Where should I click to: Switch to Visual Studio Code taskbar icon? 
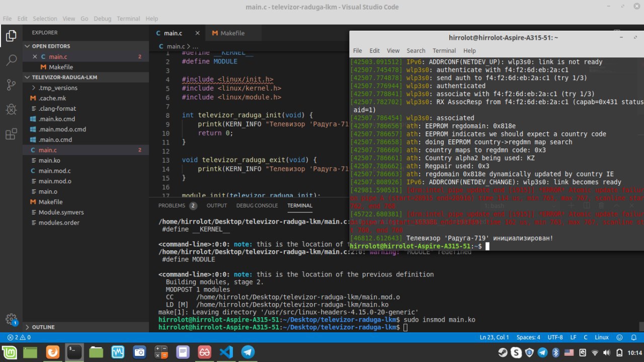[x=226, y=352]
